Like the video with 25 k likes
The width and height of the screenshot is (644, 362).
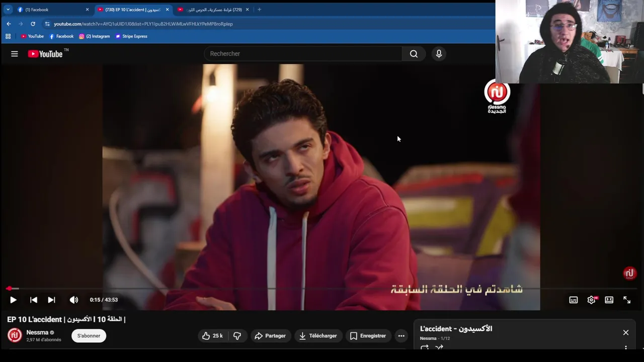point(212,336)
